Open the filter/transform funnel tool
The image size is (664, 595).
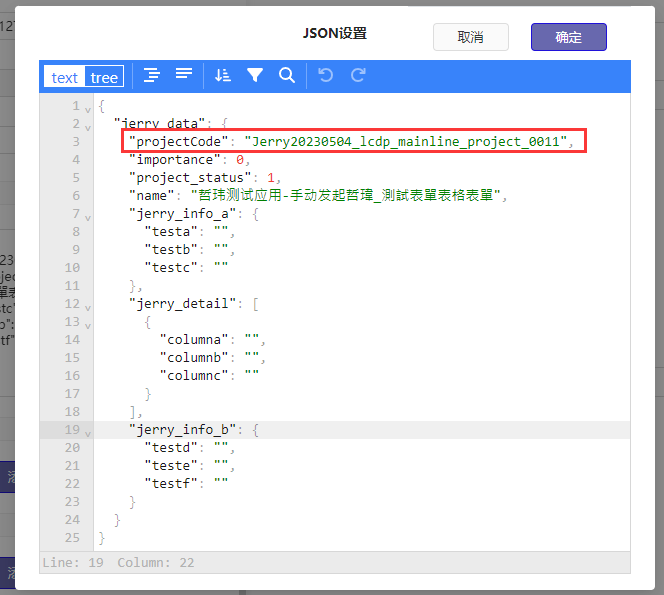(255, 76)
